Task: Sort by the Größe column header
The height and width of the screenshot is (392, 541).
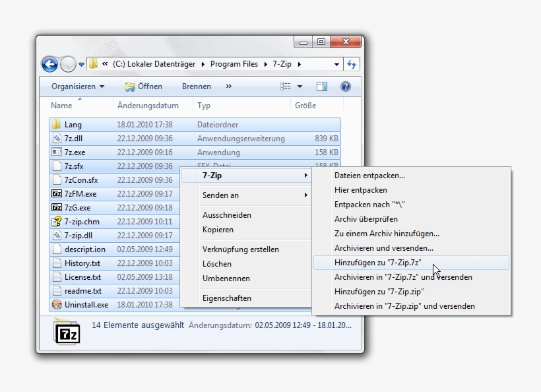Action: tap(305, 106)
